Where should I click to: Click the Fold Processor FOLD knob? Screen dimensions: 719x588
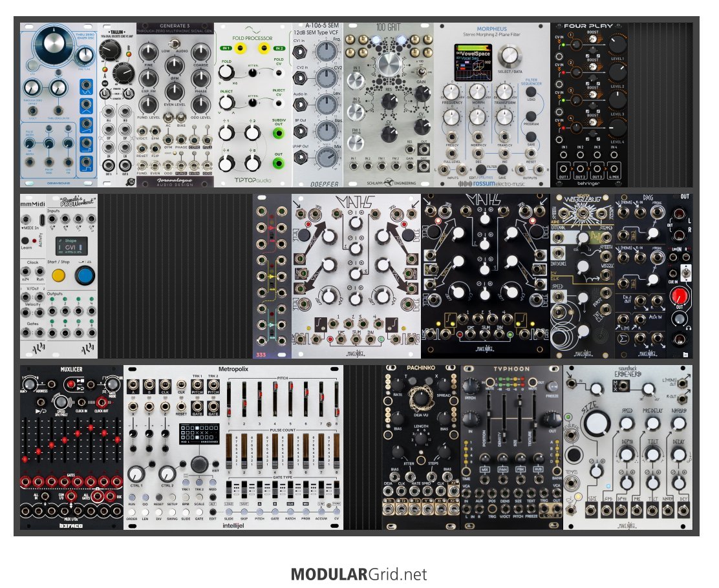click(x=226, y=72)
